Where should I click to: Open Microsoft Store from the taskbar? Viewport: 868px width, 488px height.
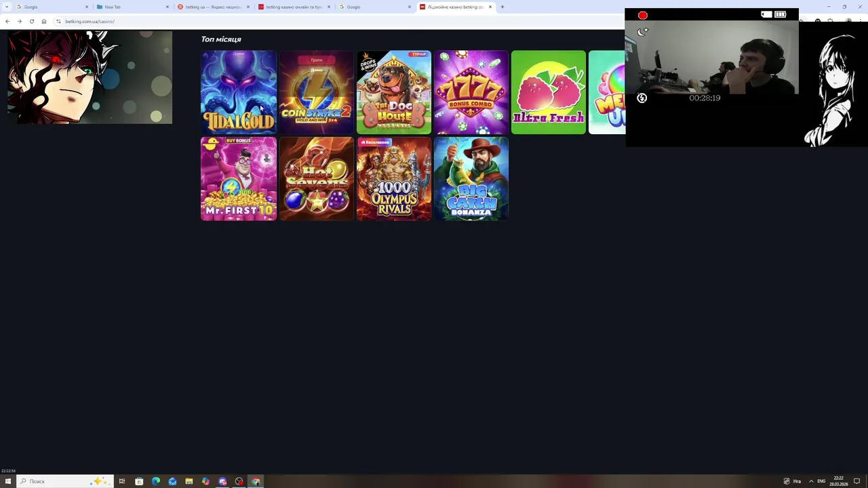click(x=139, y=481)
